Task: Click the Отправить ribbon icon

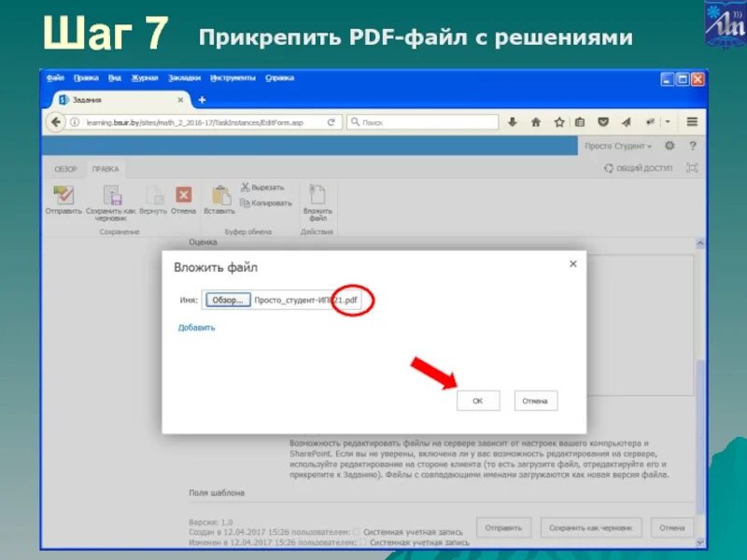Action: tap(63, 200)
